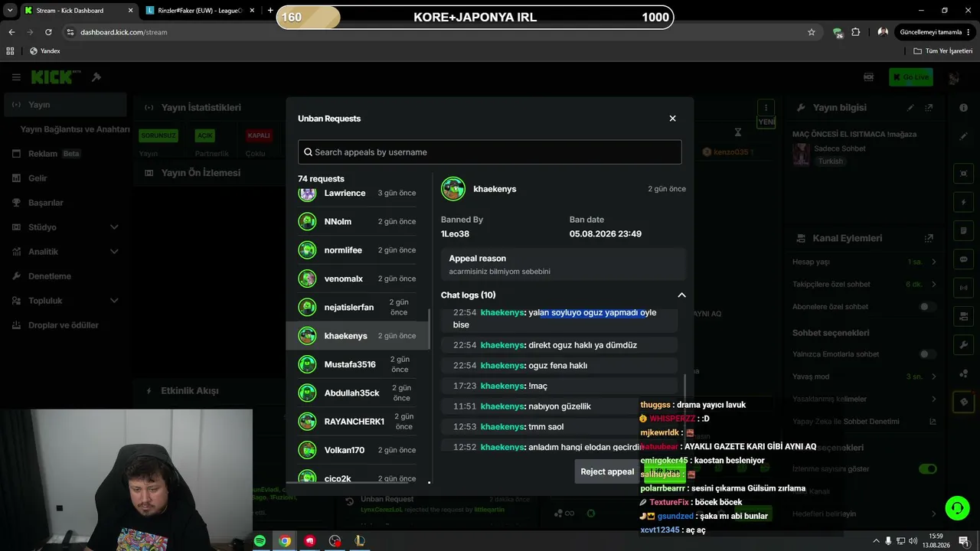Screen dimensions: 980x551
Task: Toggle Abonelere özel sohbet switch
Action: [927, 307]
